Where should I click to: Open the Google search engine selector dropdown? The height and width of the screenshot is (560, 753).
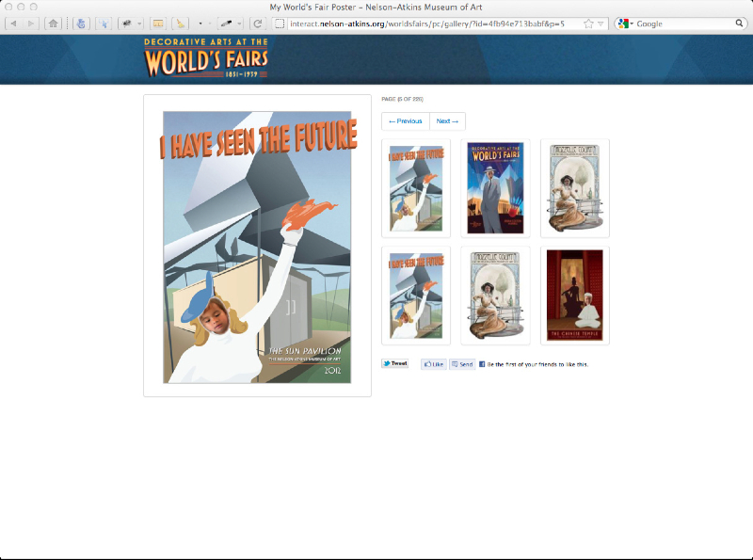pos(626,24)
